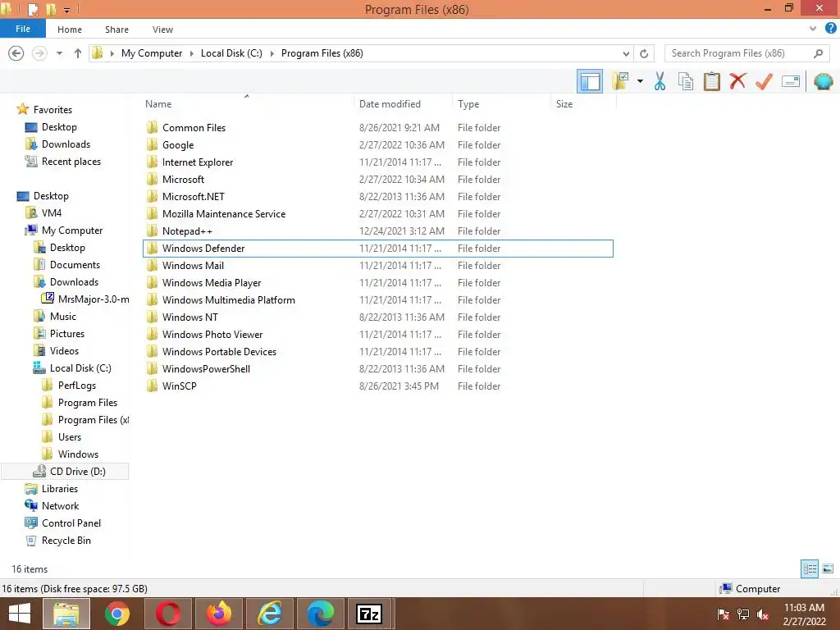Viewport: 840px width, 630px height.
Task: Expand the arrow after Local Disk (C:) breadcrumb
Action: tap(272, 53)
